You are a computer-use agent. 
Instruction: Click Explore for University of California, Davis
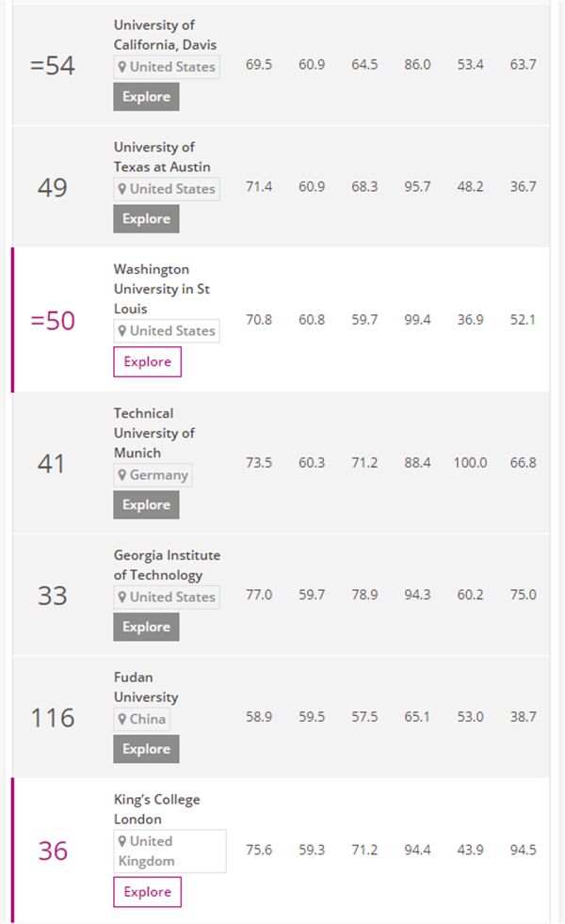pyautogui.click(x=146, y=97)
